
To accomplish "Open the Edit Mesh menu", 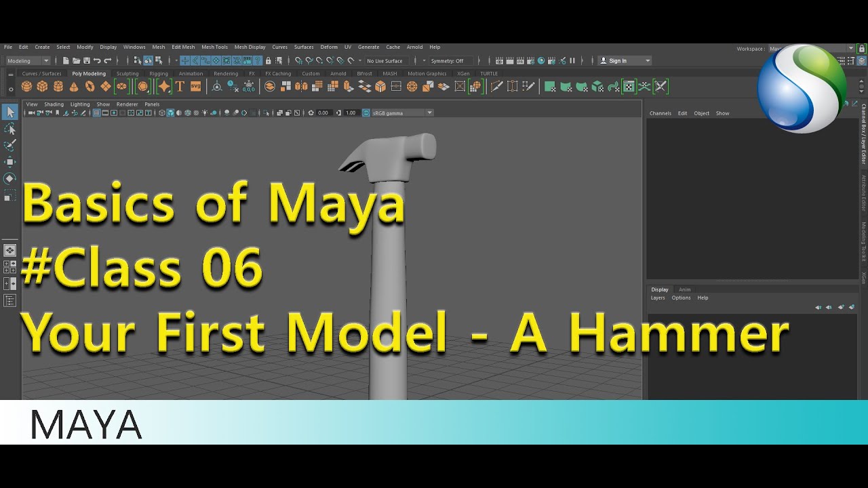I will coord(183,47).
